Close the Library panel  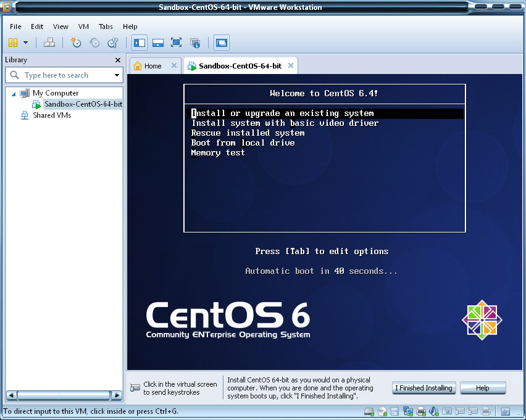click(x=118, y=60)
